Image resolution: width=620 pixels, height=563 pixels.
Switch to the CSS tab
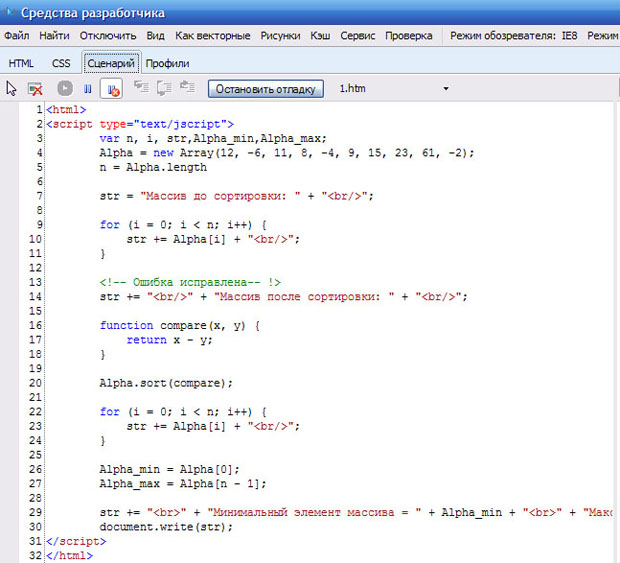(61, 63)
